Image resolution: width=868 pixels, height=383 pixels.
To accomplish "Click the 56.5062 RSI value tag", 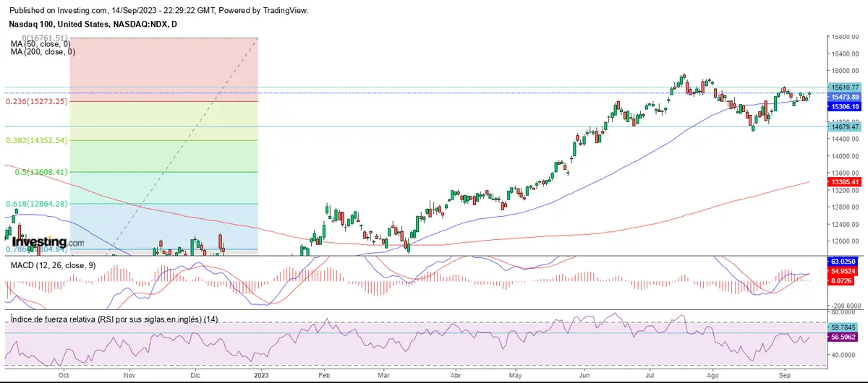I will pyautogui.click(x=844, y=336).
